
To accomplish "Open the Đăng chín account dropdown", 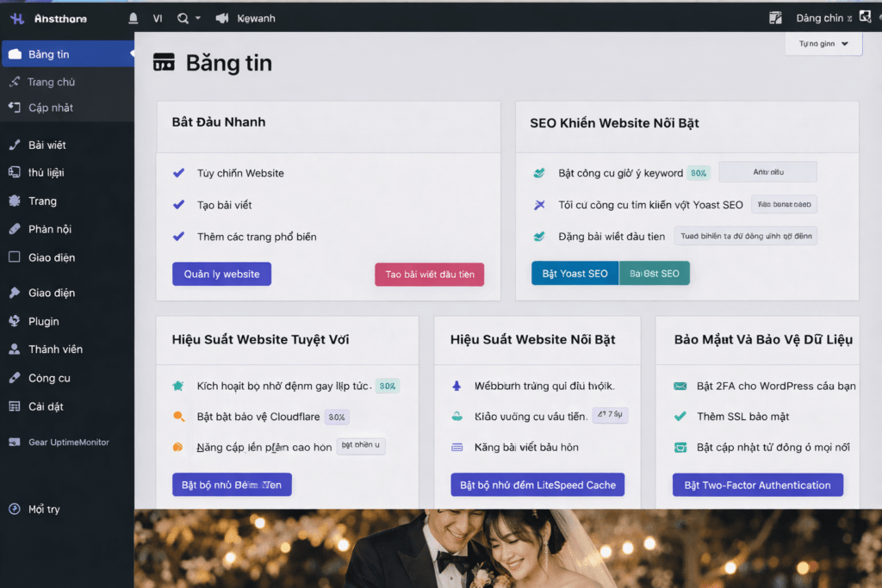I will coord(823,18).
